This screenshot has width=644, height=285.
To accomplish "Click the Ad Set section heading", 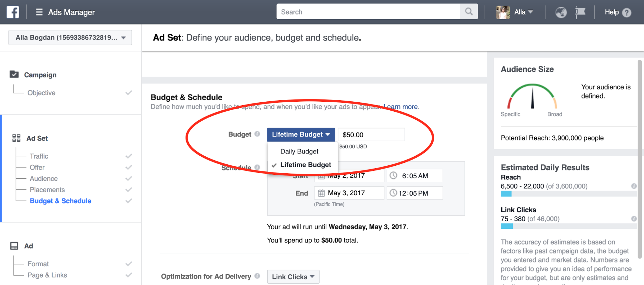I will [x=37, y=138].
